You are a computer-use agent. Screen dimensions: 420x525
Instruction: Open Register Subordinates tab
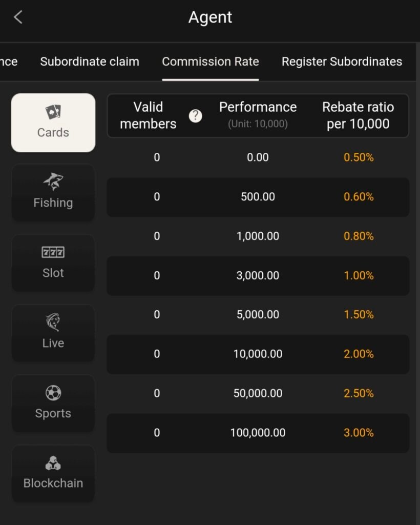(x=342, y=62)
